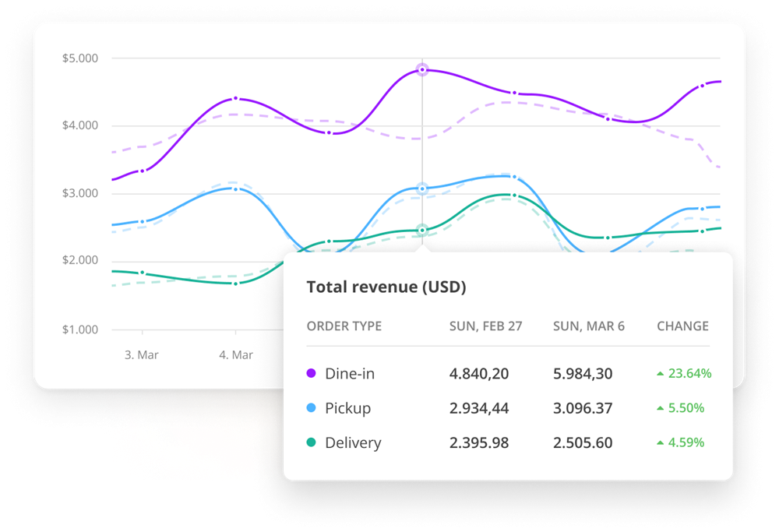Click the Pickup value 3.096.37
The width and height of the screenshot is (779, 532).
point(583,408)
